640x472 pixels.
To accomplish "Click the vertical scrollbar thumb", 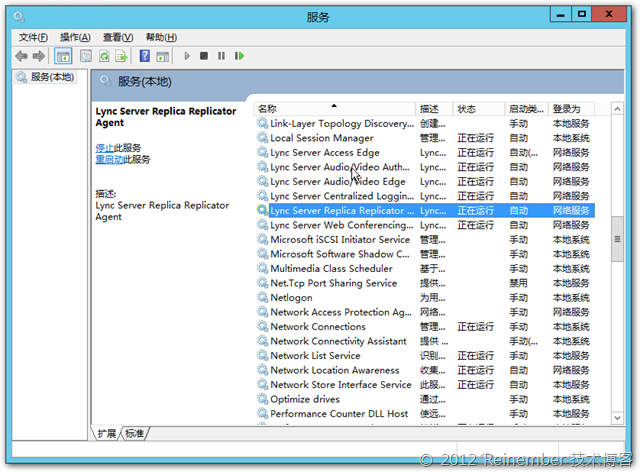I will (617, 239).
